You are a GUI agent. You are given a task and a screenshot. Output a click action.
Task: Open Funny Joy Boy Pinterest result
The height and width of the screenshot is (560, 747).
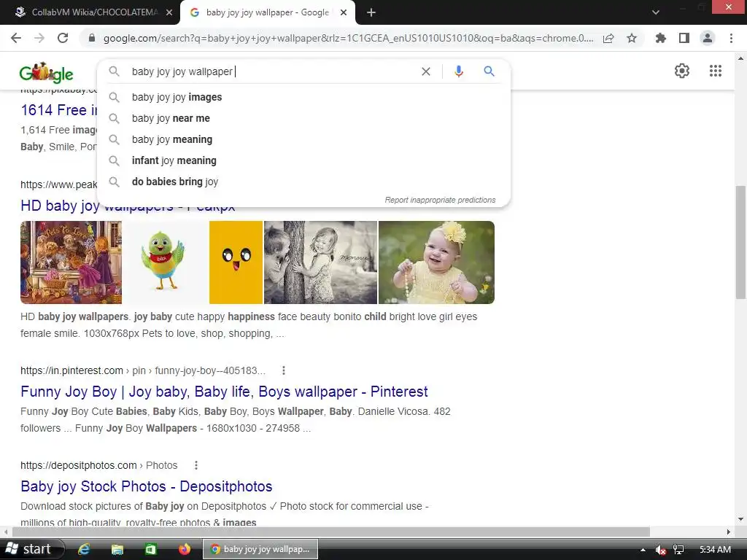(x=224, y=392)
